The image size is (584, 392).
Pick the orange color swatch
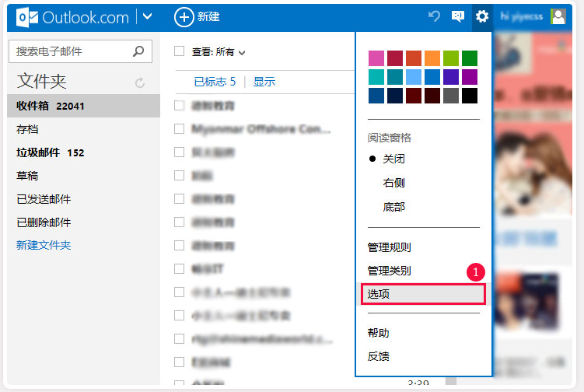432,58
